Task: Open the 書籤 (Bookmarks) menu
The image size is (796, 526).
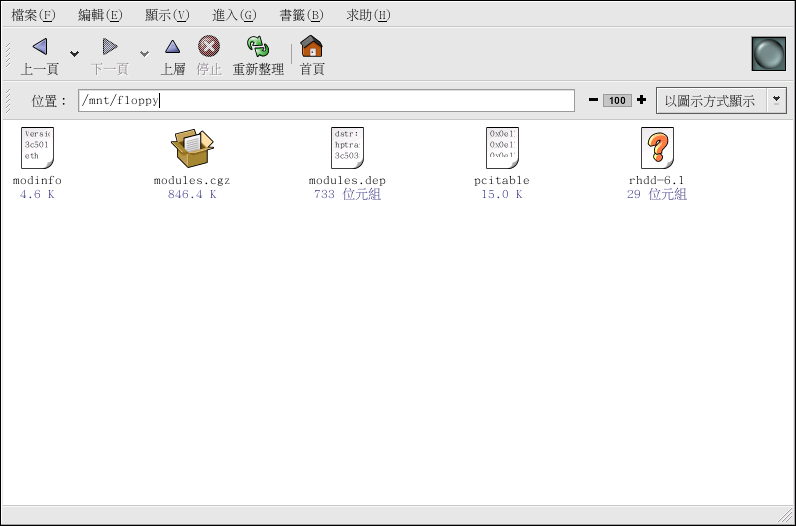Action: coord(301,15)
